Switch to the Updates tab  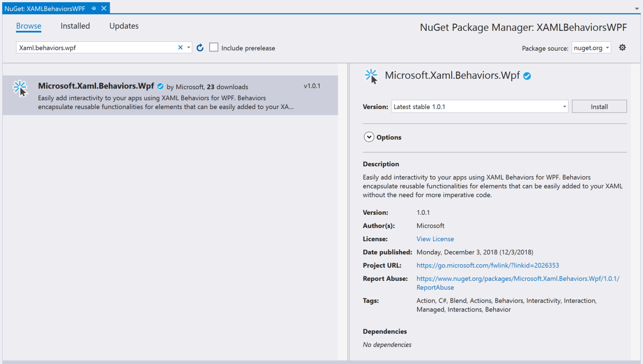point(124,26)
